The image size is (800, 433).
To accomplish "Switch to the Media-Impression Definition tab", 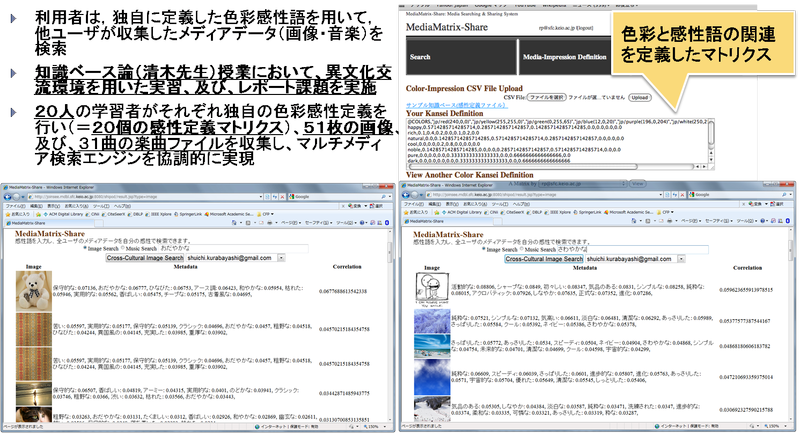I will pyautogui.click(x=564, y=57).
